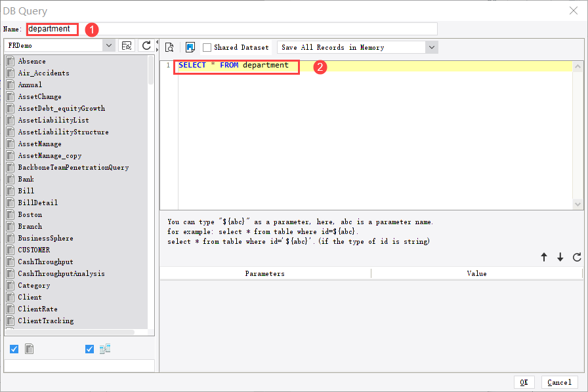Image resolution: width=588 pixels, height=392 pixels.
Task: Refresh the parameters list icon
Action: (x=577, y=257)
